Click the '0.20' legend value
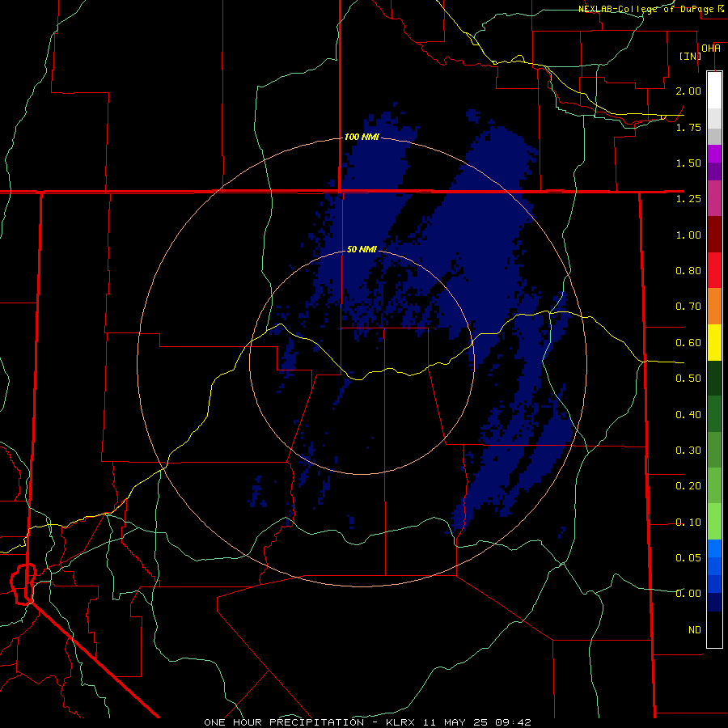 (688, 486)
